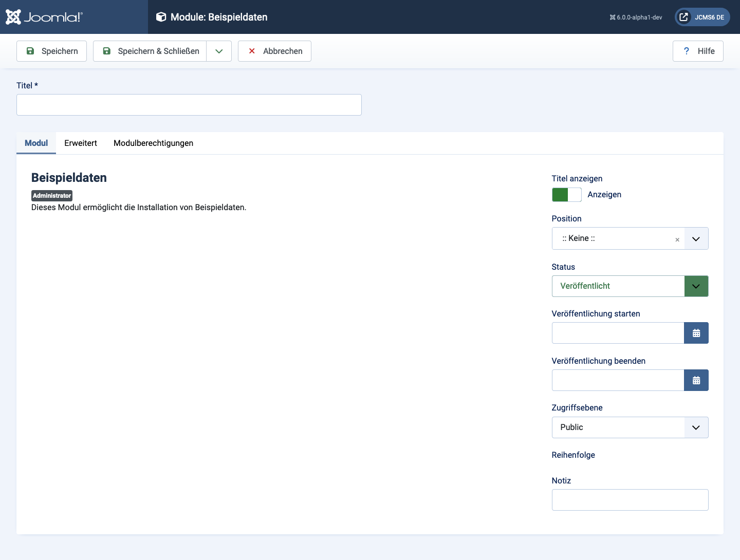Open JCMS6 DE site preview link

point(702,17)
